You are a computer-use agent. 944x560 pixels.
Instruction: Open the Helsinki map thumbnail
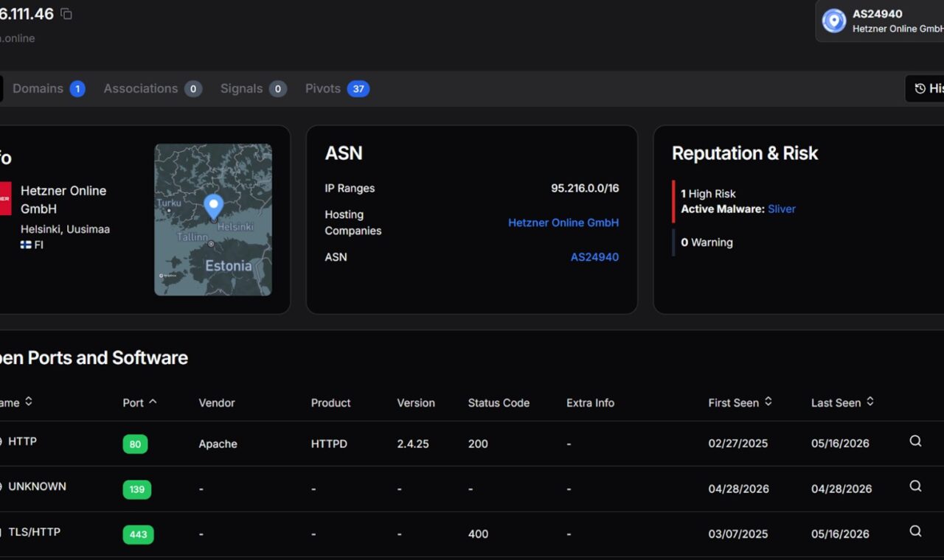[x=213, y=220]
